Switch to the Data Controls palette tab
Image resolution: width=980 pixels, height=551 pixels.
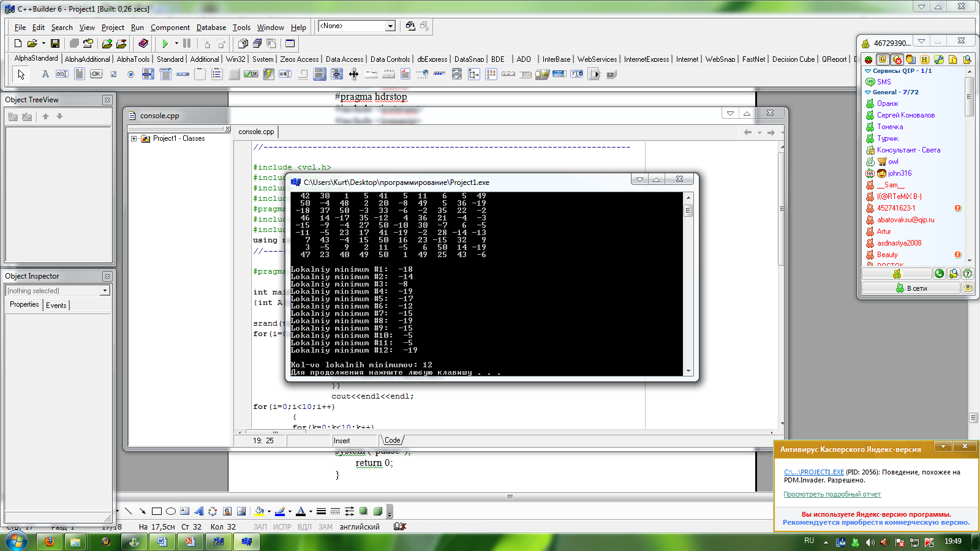click(x=390, y=59)
